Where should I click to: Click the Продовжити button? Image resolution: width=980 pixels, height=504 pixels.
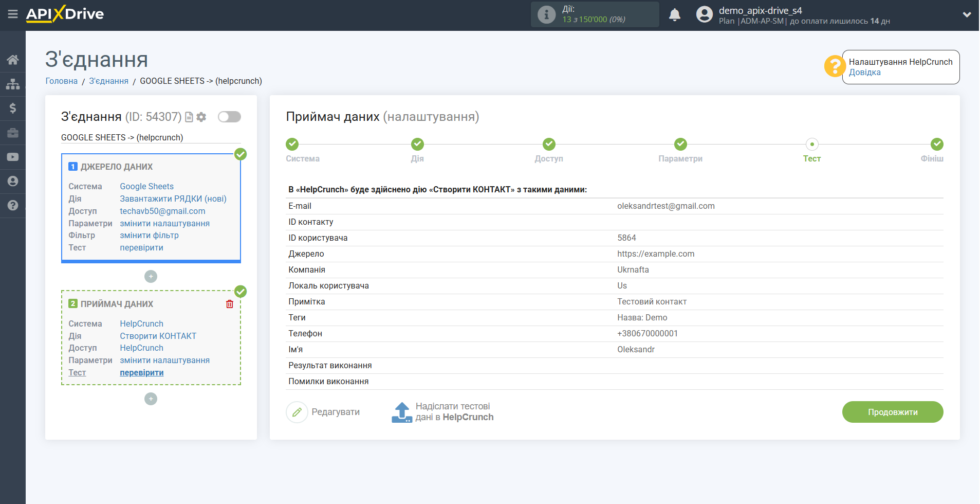[893, 412]
